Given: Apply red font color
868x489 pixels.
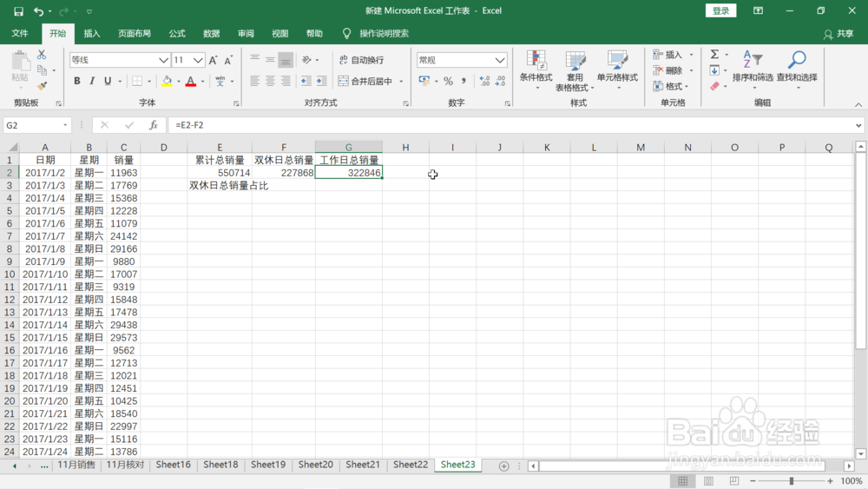Looking at the screenshot, I should (x=191, y=82).
